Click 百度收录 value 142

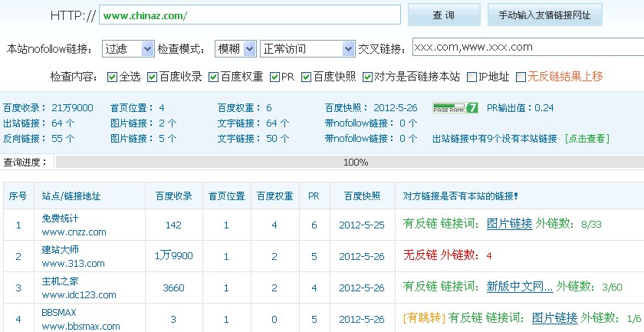174,225
